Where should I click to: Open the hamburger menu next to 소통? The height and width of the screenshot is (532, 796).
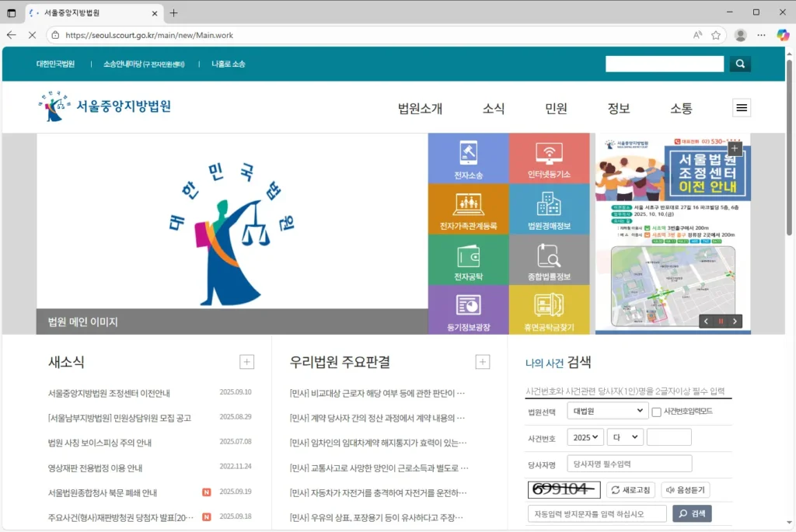741,108
